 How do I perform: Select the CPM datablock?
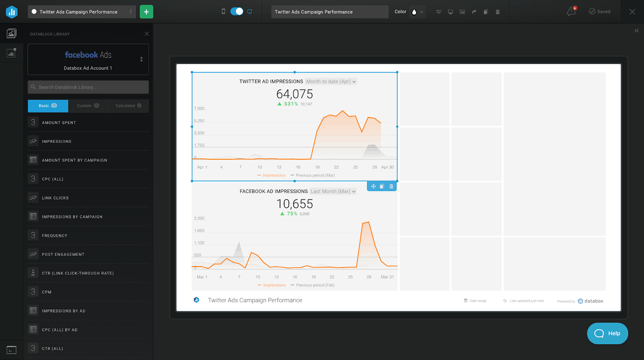88,292
